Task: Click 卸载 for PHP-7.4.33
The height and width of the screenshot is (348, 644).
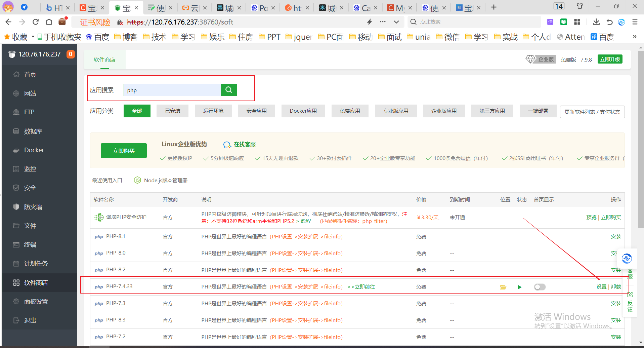Action: pos(616,286)
